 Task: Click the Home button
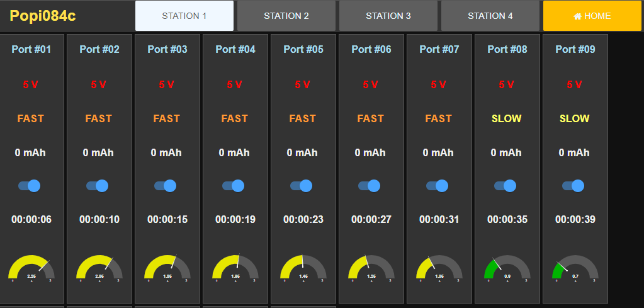pyautogui.click(x=592, y=16)
